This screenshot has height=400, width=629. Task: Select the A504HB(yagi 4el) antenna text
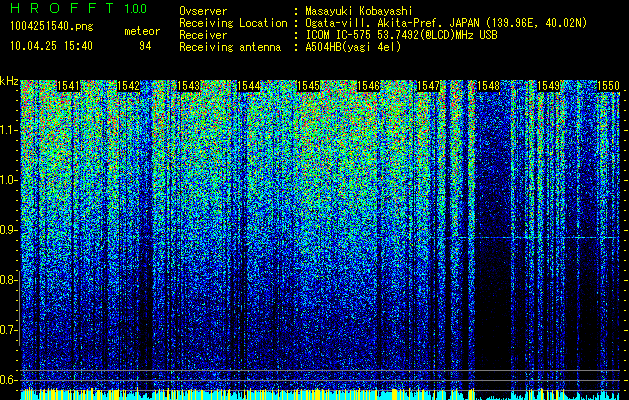(353, 47)
